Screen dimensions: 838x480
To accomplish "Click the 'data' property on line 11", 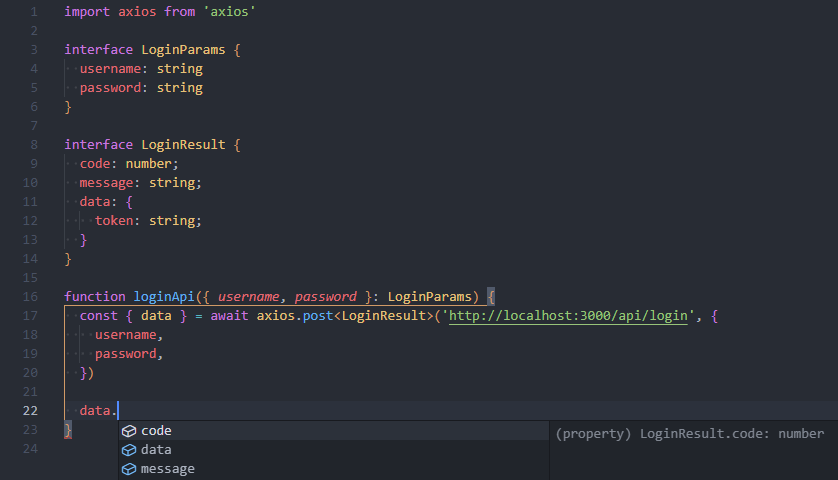I will click(95, 202).
